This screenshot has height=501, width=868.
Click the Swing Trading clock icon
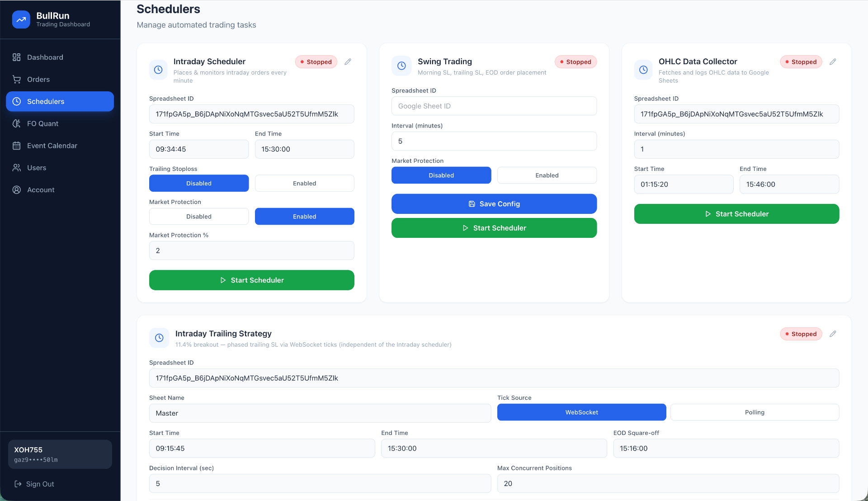tap(401, 66)
